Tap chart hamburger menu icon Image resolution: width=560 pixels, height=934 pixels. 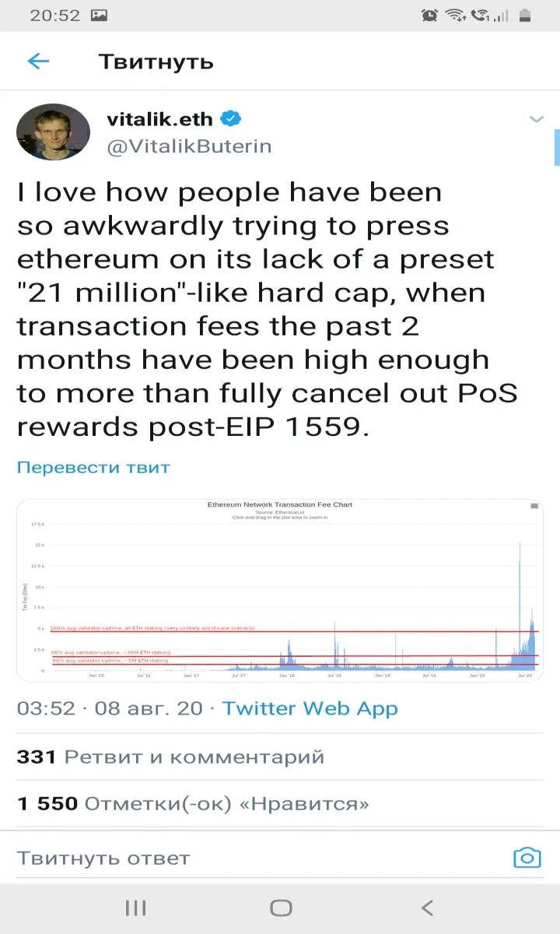[x=534, y=506]
